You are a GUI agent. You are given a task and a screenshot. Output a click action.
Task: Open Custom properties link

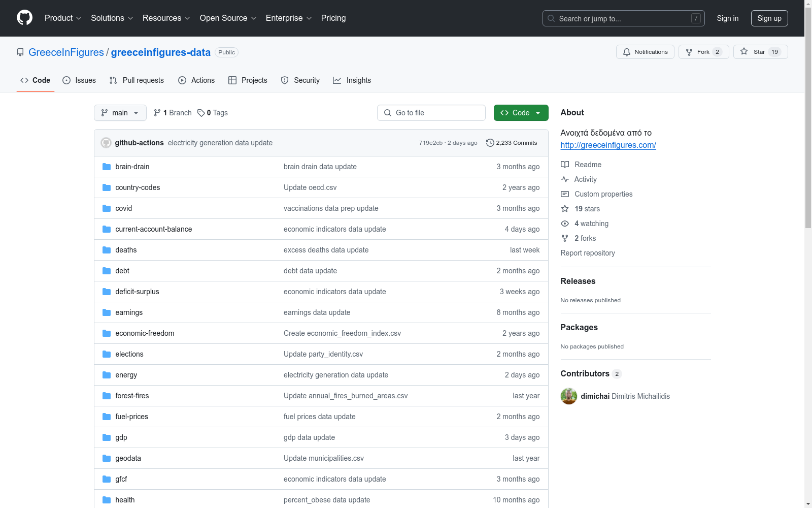597,194
